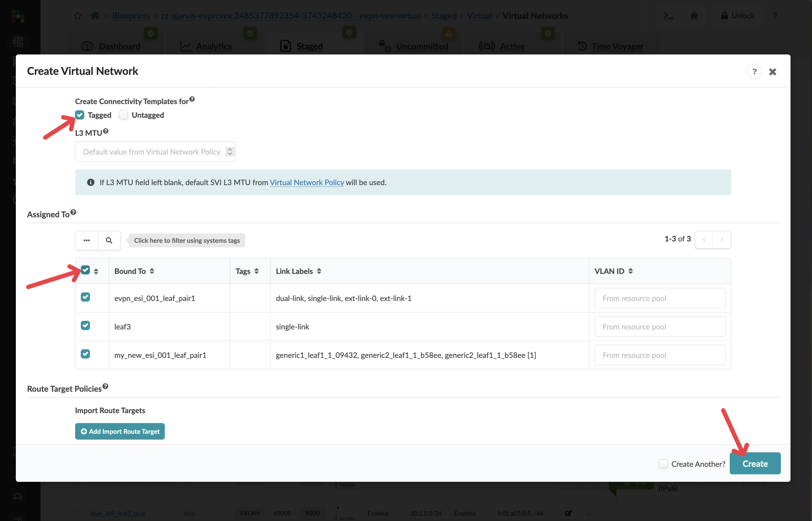Click help icon next to Route Target Policies

[x=105, y=386]
